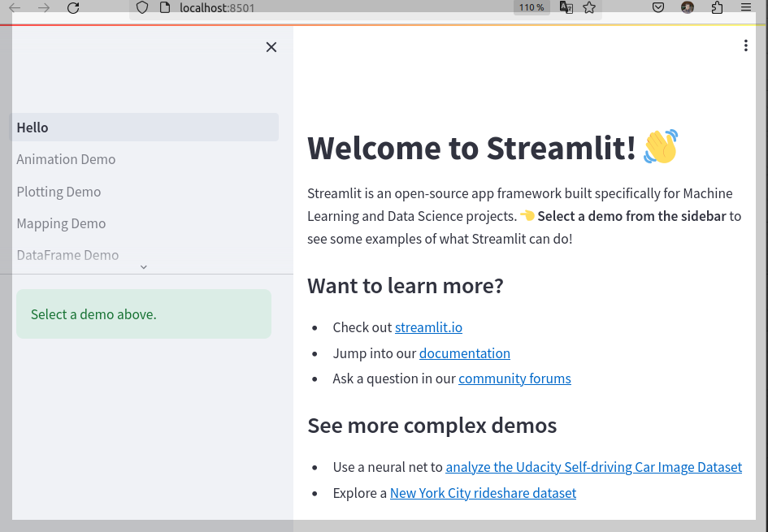Open the Mapping Demo page
The image size is (768, 532).
pos(61,223)
